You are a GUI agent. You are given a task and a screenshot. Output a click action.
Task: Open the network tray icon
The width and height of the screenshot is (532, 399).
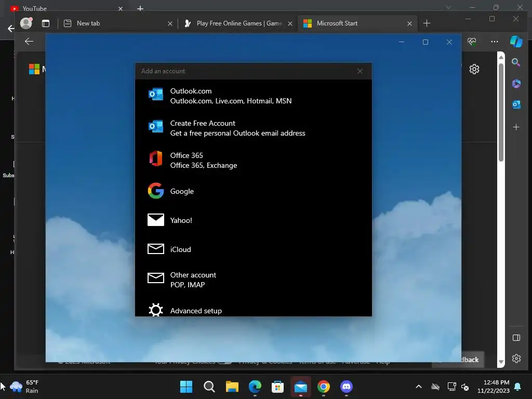click(x=451, y=387)
